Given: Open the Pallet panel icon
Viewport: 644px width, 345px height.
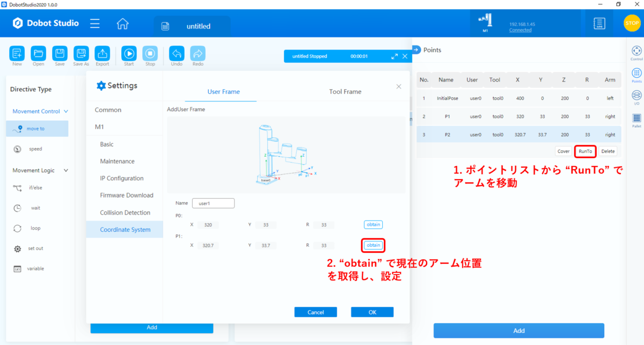Looking at the screenshot, I should click(636, 118).
